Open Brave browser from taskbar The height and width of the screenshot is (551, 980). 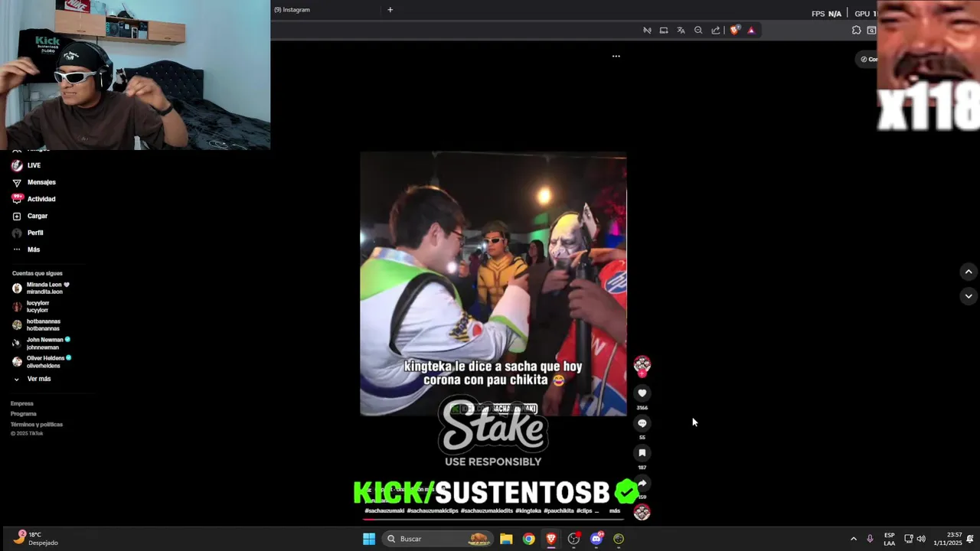tap(551, 539)
